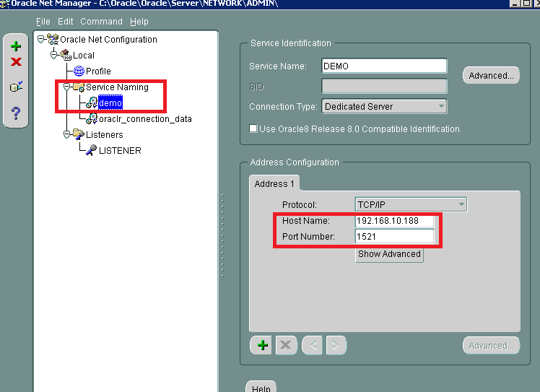
Task: Collapse the Listeners tree node
Action: pyautogui.click(x=67, y=134)
